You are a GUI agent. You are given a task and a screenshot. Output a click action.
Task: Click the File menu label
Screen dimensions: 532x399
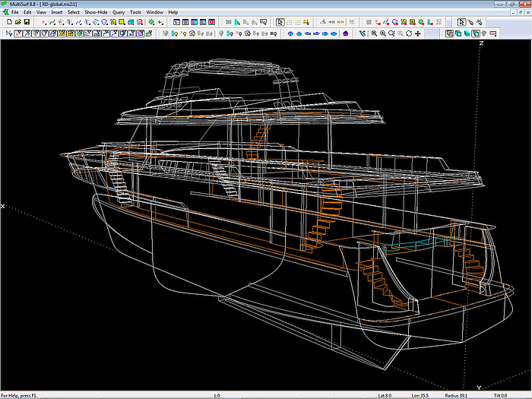pyautogui.click(x=14, y=13)
